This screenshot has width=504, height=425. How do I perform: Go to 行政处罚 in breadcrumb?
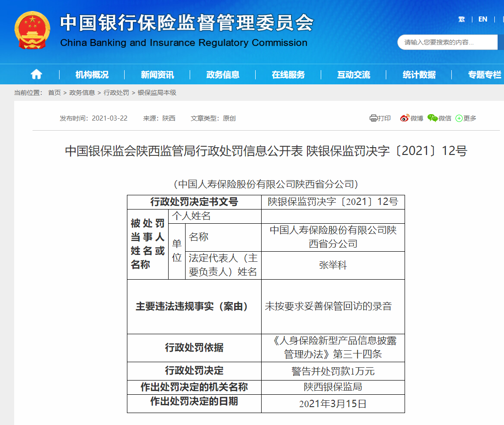pos(116,93)
